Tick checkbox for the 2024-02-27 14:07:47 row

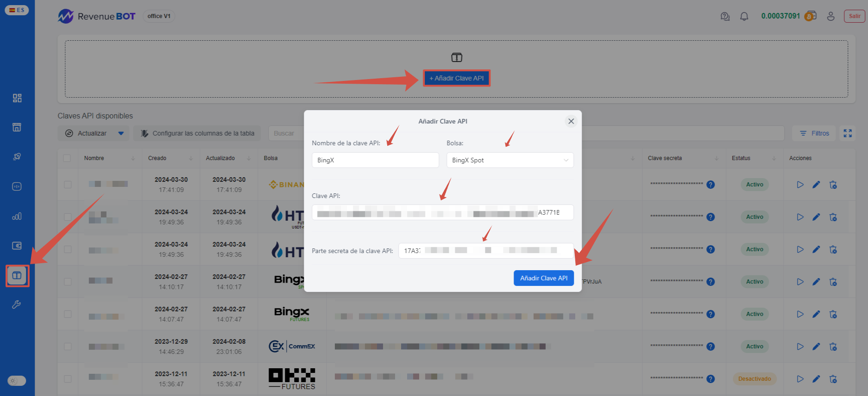[67, 314]
